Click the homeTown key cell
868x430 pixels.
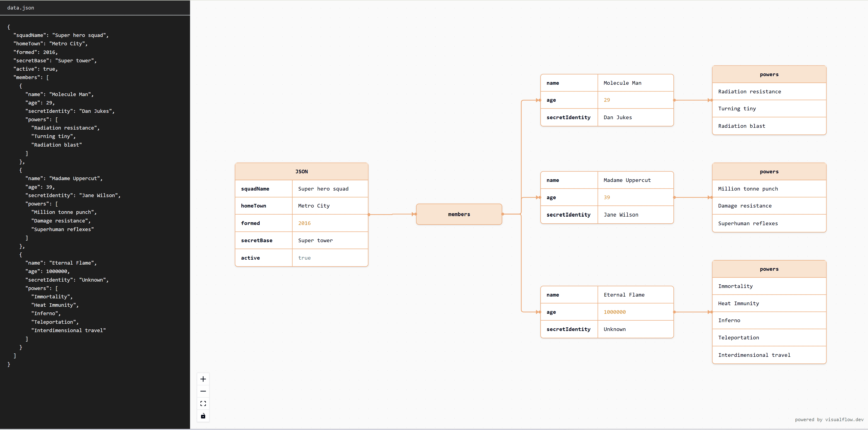tap(264, 206)
